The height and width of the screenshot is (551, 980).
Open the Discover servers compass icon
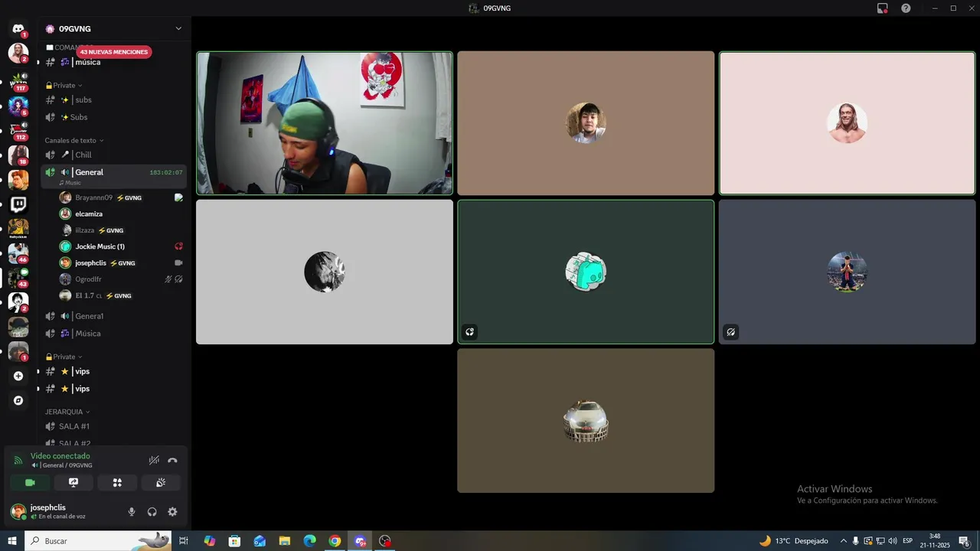(x=18, y=400)
